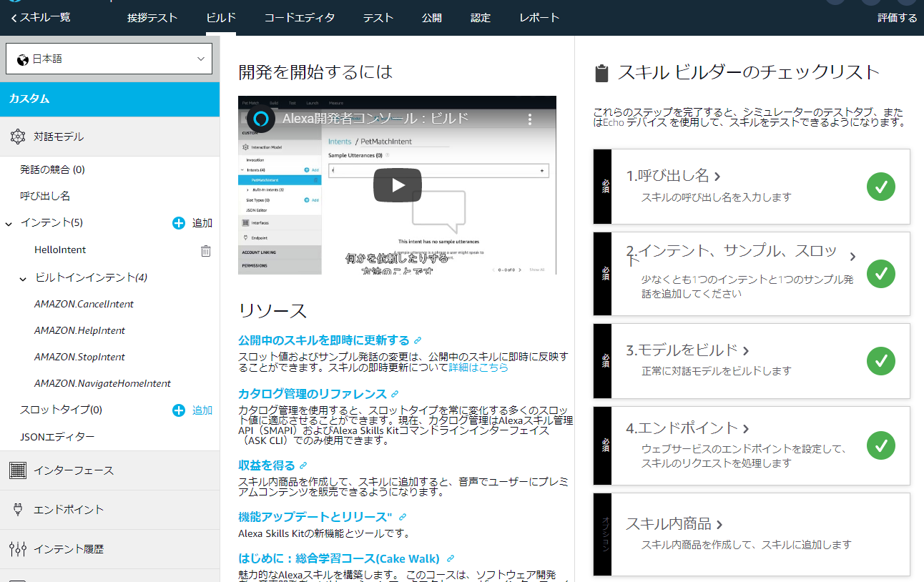Select AMAZON.NavigateHomeIntent

(102, 383)
